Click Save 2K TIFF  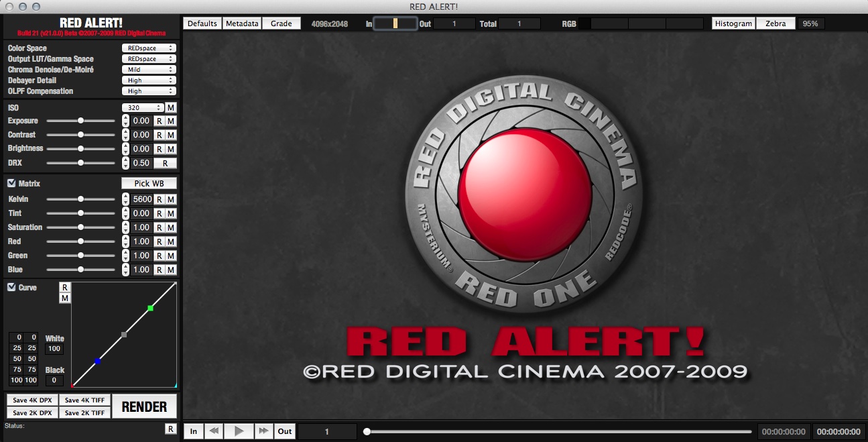pyautogui.click(x=84, y=413)
